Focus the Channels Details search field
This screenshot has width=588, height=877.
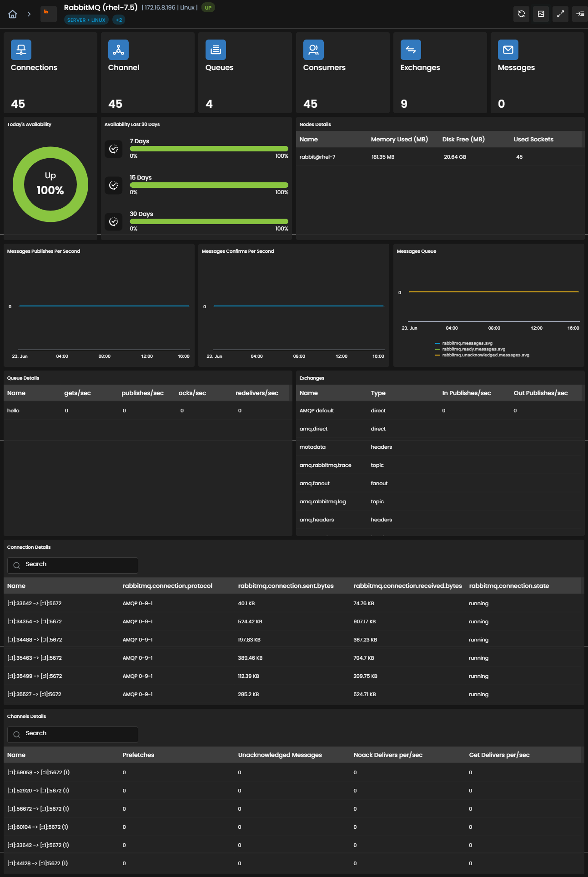pos(73,734)
